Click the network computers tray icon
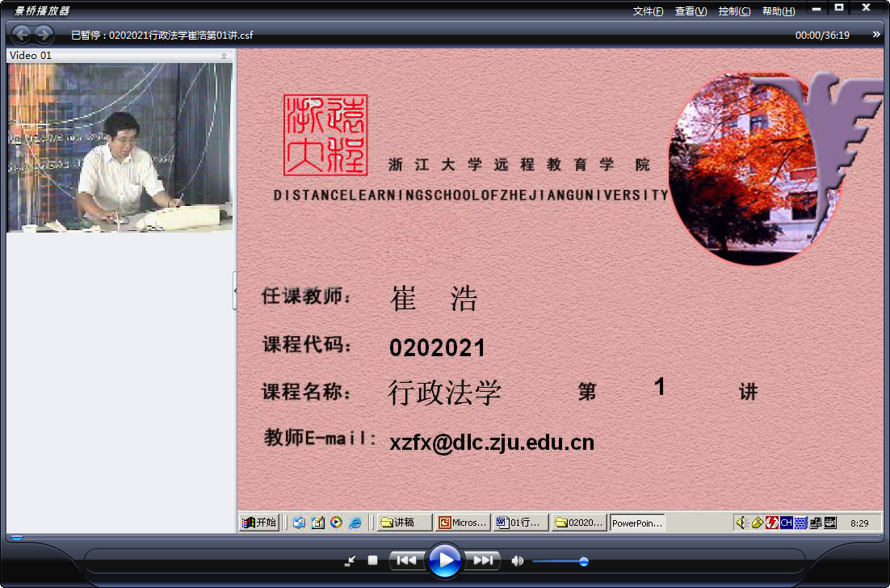The image size is (890, 588). pyautogui.click(x=816, y=522)
